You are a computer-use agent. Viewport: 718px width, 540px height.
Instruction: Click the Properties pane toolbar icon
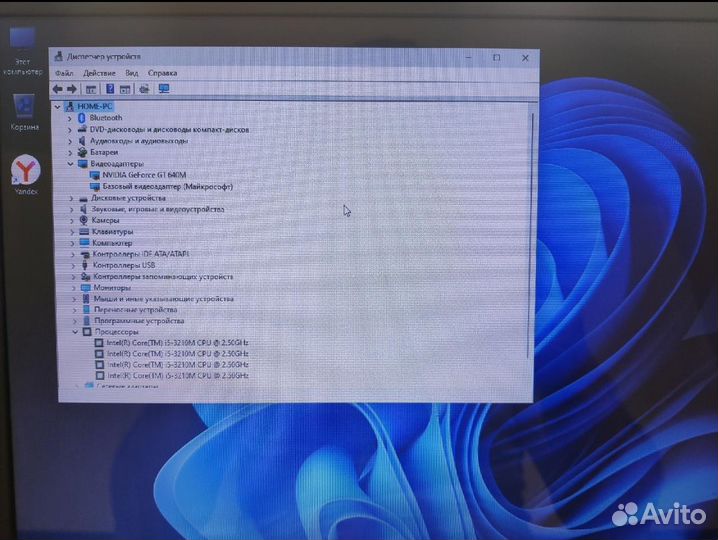pyautogui.click(x=125, y=89)
